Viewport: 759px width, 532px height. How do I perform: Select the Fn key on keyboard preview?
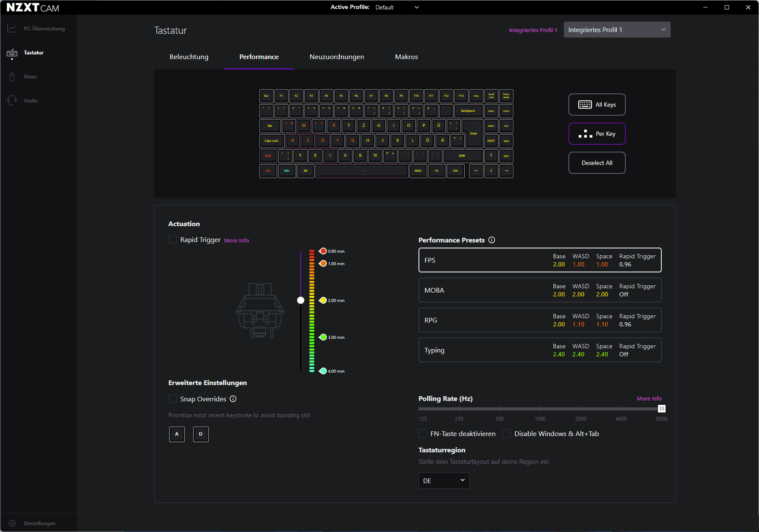point(437,171)
